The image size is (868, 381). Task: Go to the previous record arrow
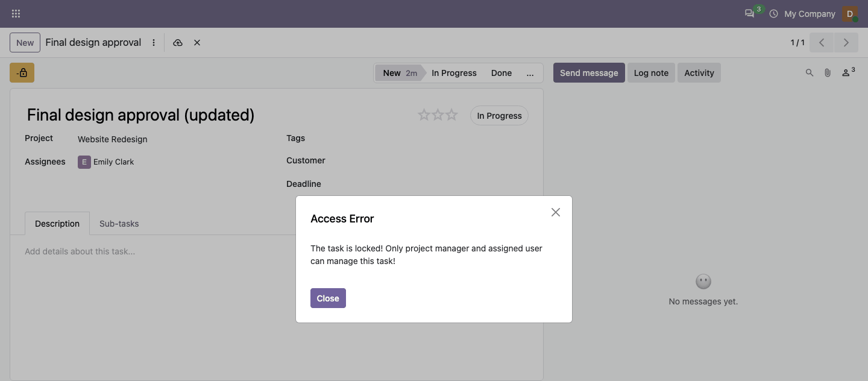822,43
